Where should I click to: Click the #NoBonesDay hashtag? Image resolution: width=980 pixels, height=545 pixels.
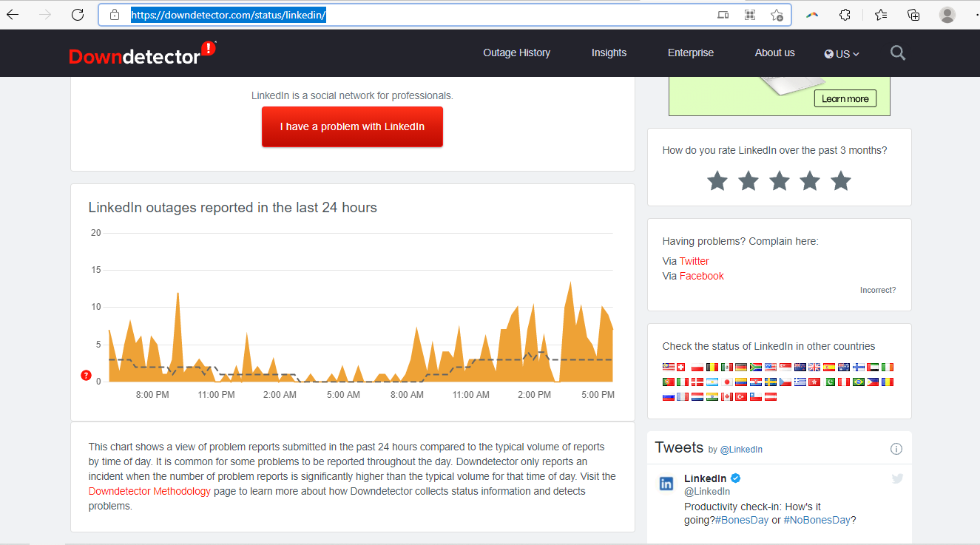(x=817, y=520)
